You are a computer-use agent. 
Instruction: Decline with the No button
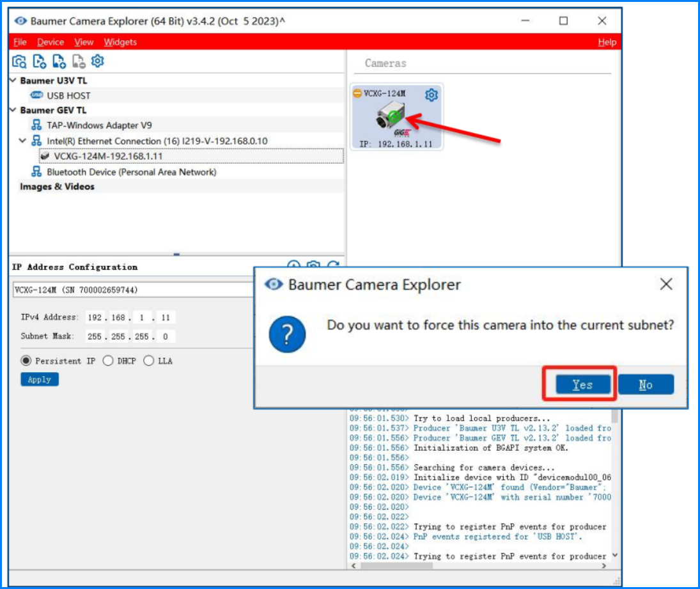tap(646, 384)
